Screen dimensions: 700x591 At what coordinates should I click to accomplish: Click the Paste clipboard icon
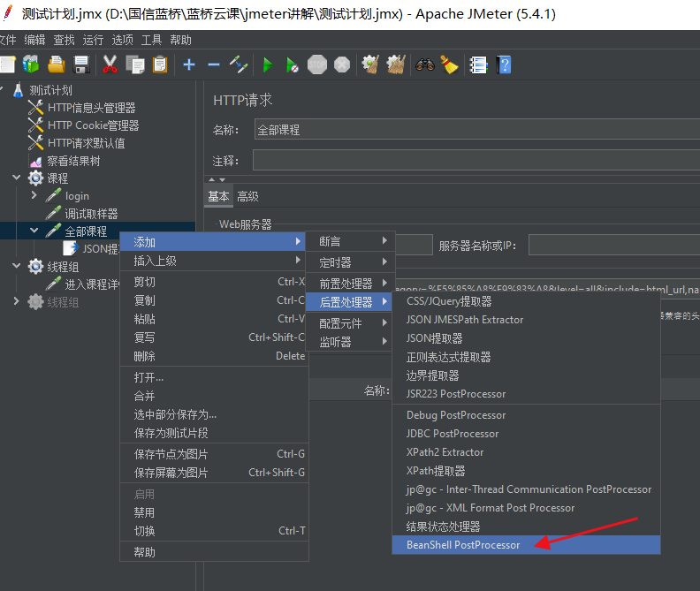point(159,65)
